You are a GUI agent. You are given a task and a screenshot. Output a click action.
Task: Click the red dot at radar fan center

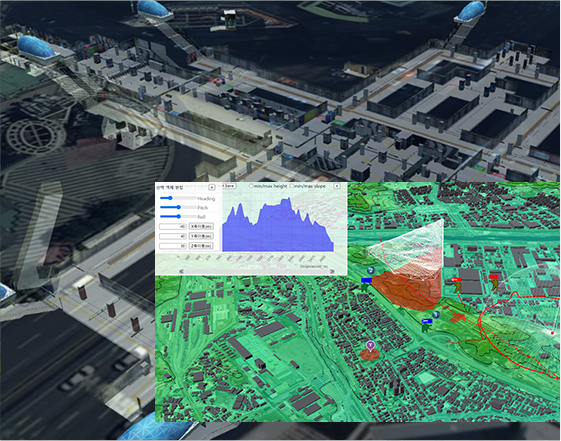552,333
